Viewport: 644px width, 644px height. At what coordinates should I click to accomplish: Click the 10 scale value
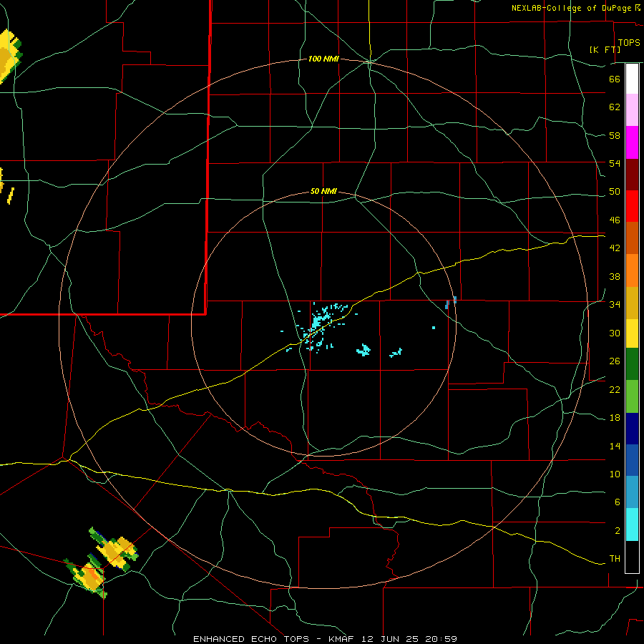(615, 474)
